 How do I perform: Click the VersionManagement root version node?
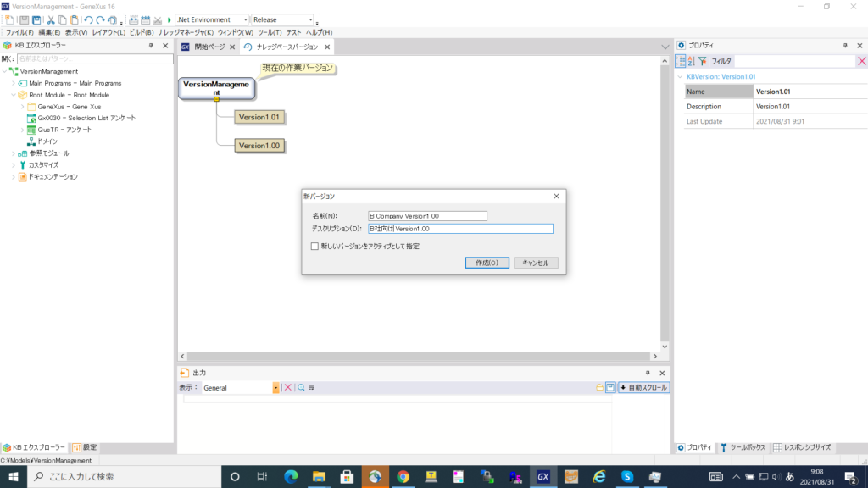click(216, 88)
